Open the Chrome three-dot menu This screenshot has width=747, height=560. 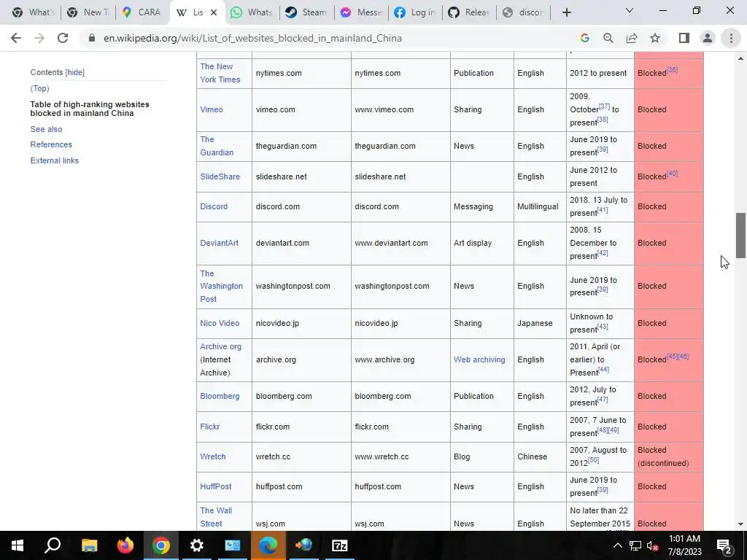[731, 38]
